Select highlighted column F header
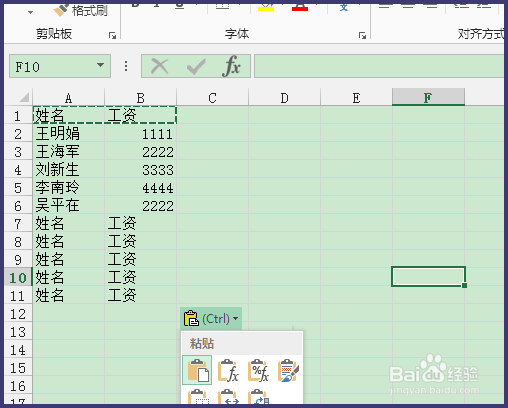Screen dimensions: 508x408 click(x=428, y=97)
